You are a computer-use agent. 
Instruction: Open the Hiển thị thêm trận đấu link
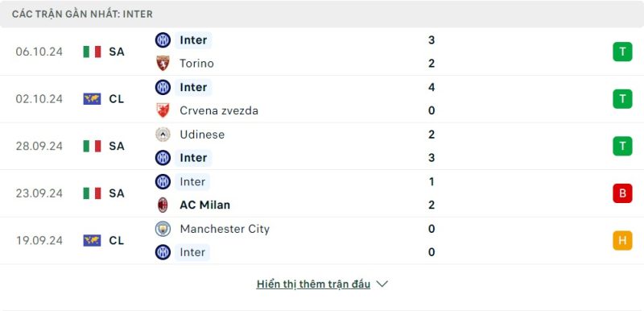(313, 284)
